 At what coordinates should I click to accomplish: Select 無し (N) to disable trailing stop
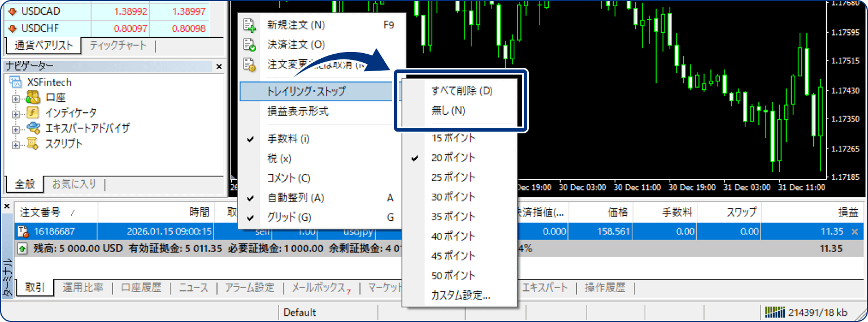(459, 111)
